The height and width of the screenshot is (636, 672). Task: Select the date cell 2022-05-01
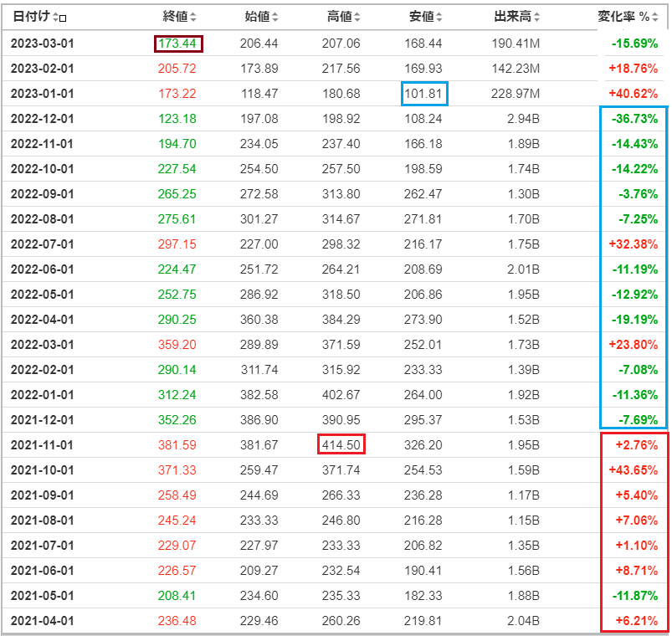43,295
